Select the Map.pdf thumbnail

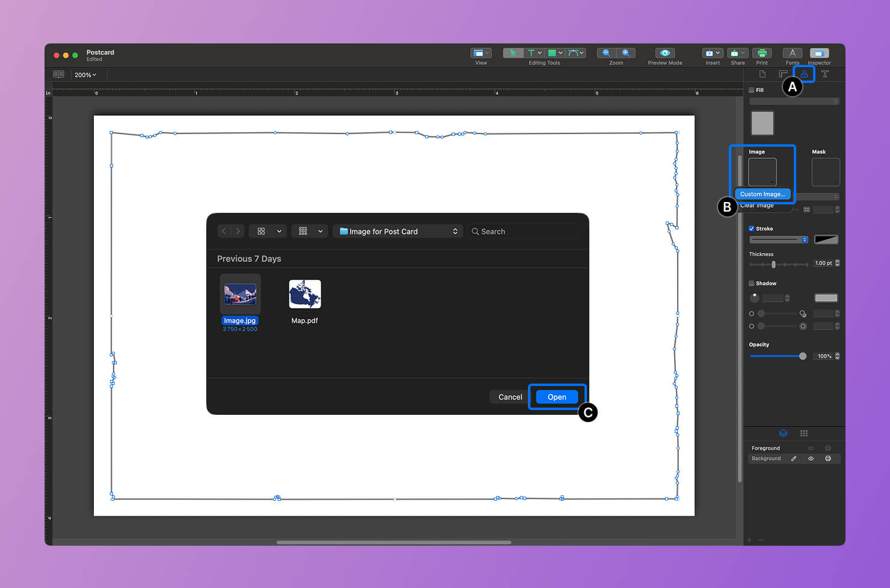(304, 294)
